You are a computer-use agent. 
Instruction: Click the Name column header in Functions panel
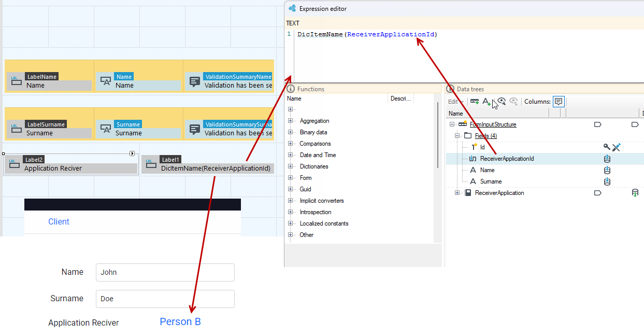[x=337, y=99]
